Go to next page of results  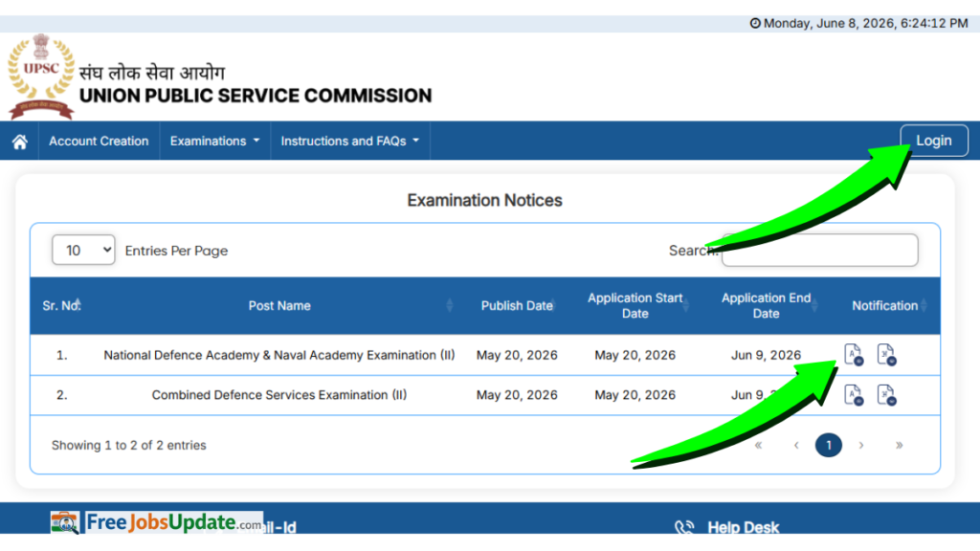tap(861, 445)
